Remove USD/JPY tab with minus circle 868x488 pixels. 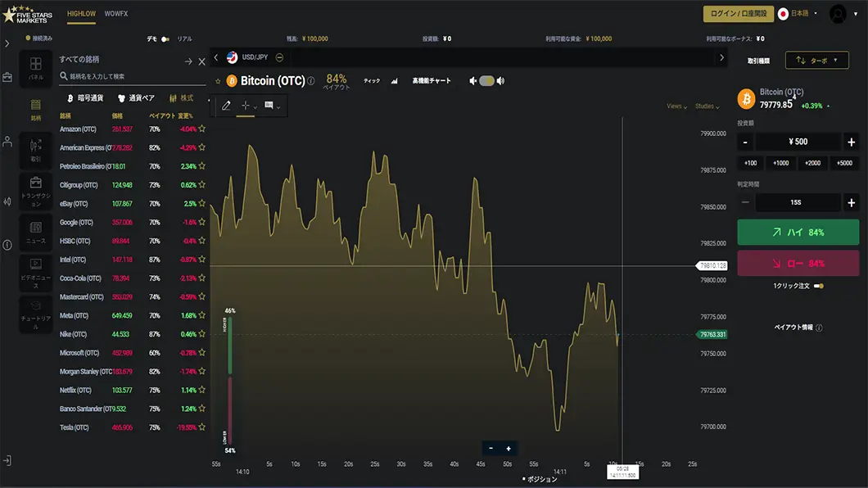pos(279,57)
